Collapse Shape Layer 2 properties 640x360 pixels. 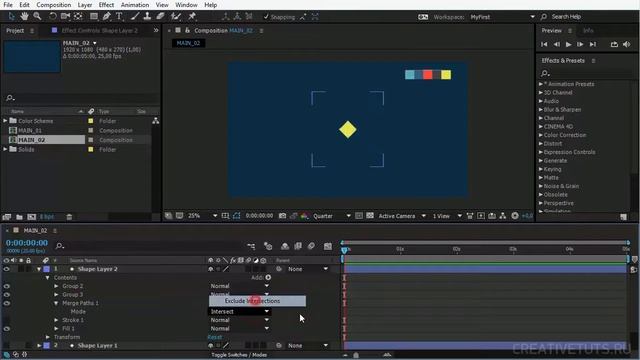click(x=39, y=269)
